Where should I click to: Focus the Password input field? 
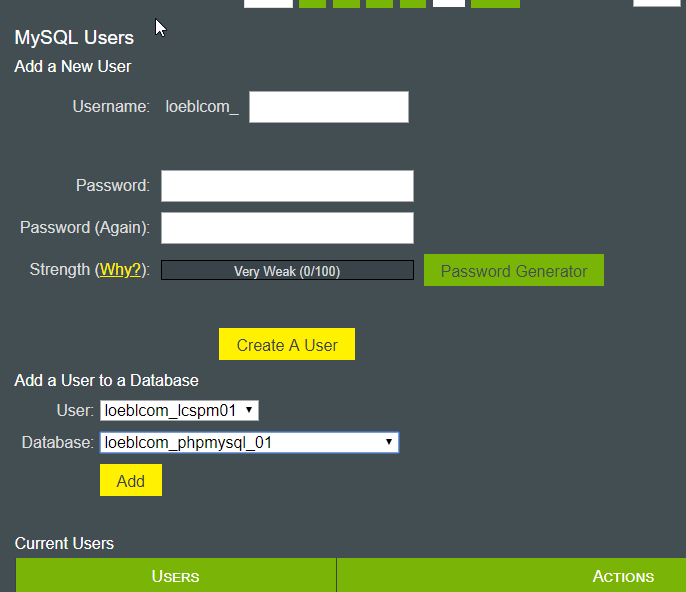[287, 186]
